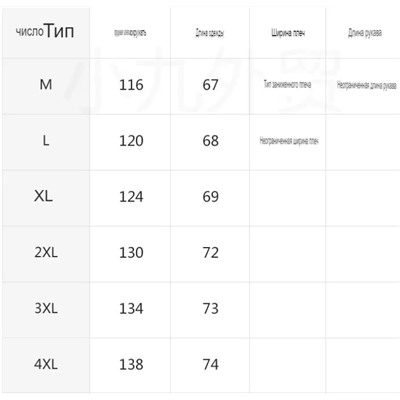Select the M size row label
Viewport: 400px width, 400px height.
(x=46, y=85)
